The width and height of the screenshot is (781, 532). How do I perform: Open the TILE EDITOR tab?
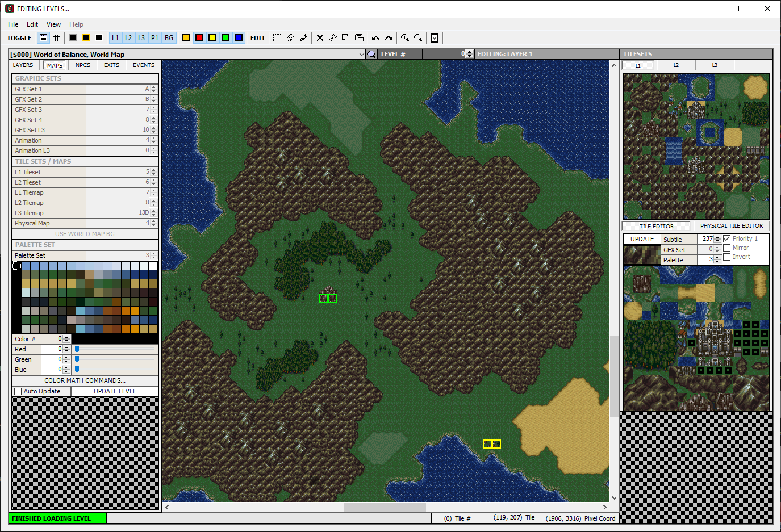pos(657,226)
